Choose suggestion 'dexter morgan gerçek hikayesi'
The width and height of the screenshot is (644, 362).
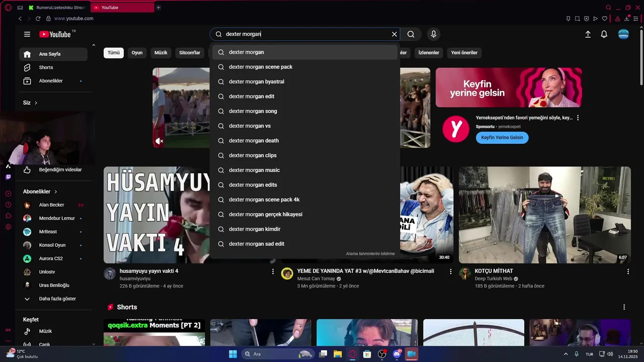coord(305,214)
